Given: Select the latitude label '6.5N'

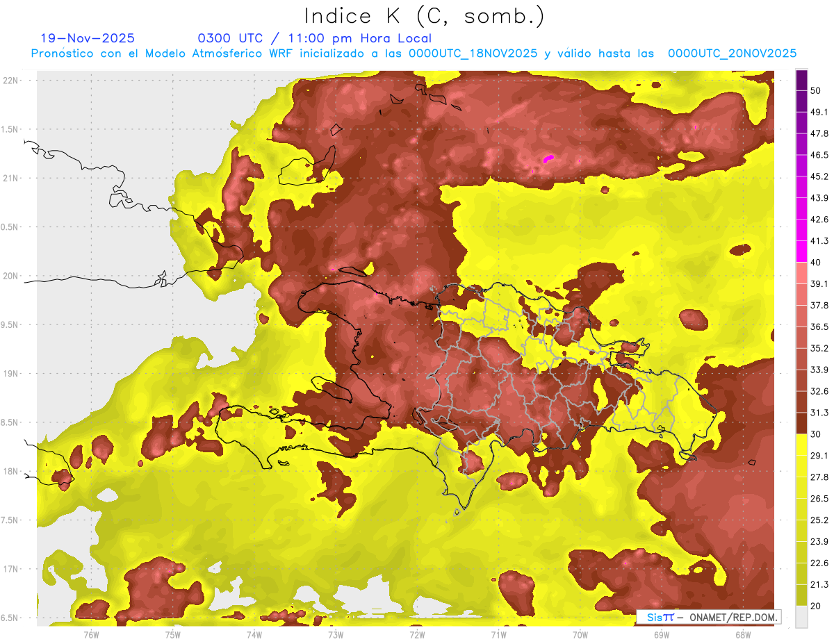Looking at the screenshot, I should tap(10, 618).
